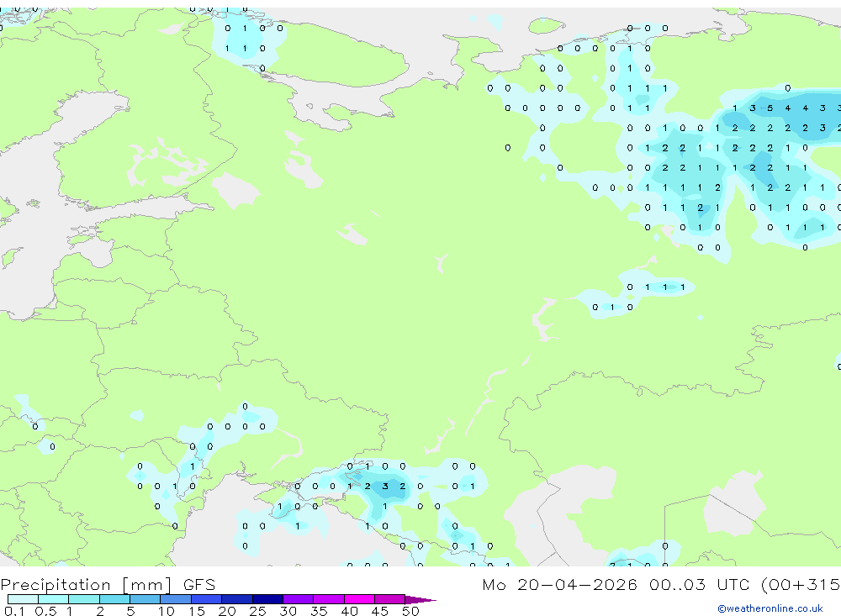The image size is (841, 616).
Task: Click the above-50 mm arrow end of legend
Action: pyautogui.click(x=420, y=599)
